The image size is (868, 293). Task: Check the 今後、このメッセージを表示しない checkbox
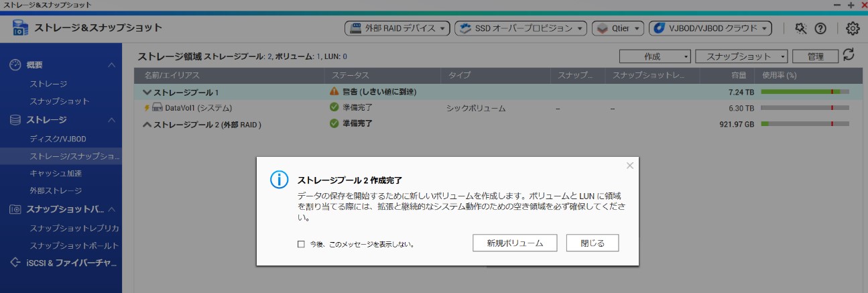[x=301, y=245]
